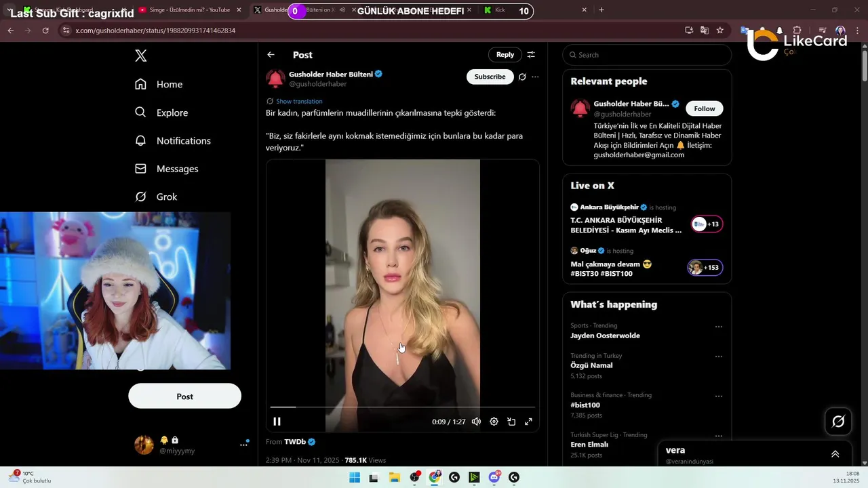Follow Gusholder Haber Bülteni in Relevant people
868x488 pixels.
point(704,108)
